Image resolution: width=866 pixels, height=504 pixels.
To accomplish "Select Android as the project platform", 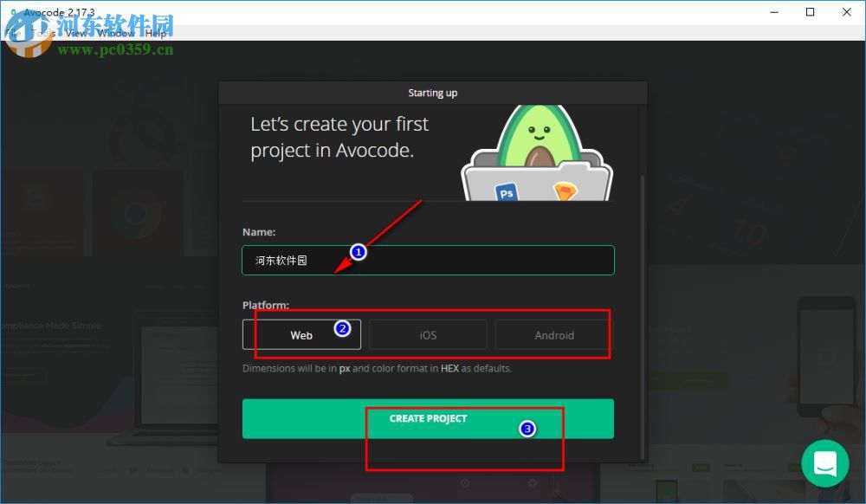I will [553, 335].
